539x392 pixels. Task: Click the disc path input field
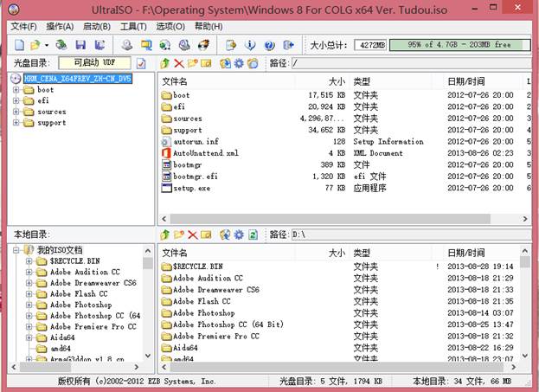407,63
